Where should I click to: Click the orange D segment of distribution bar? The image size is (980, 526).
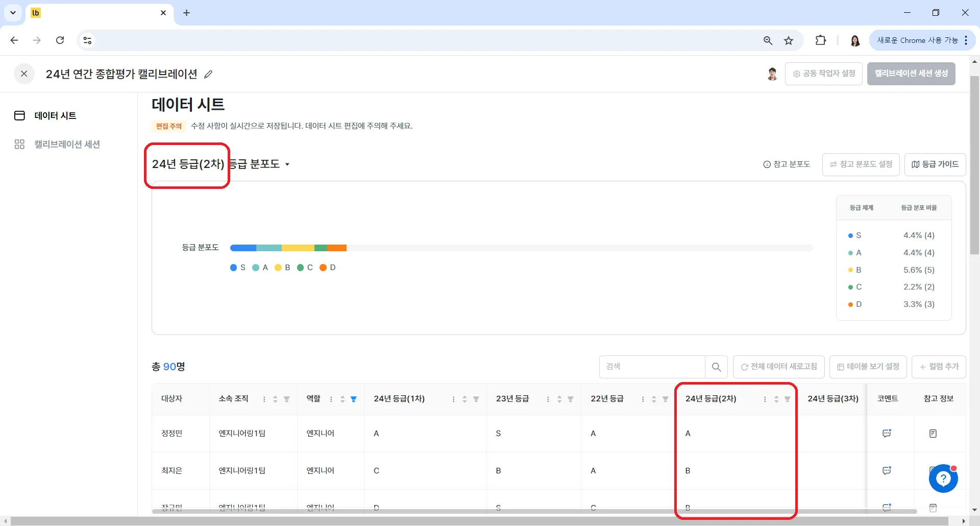337,248
